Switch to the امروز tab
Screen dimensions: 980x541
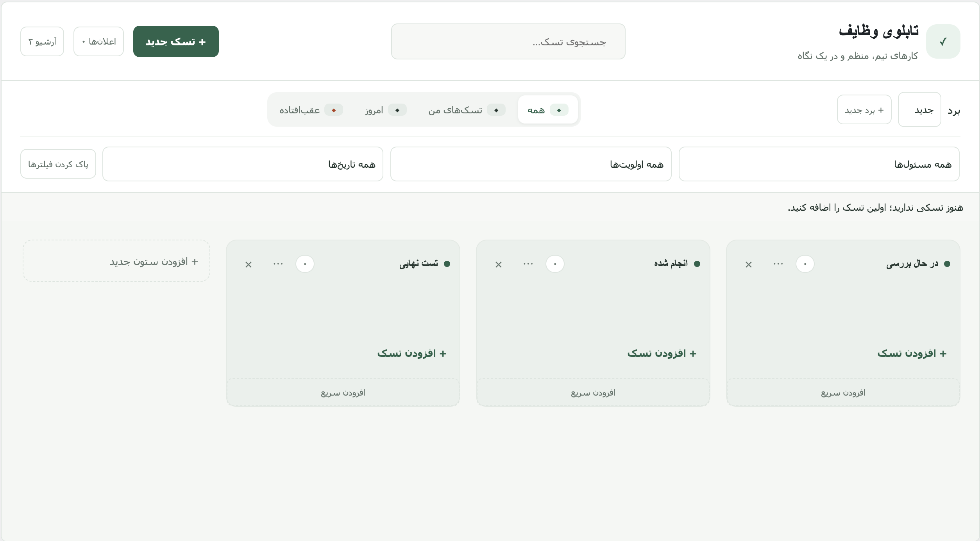click(x=386, y=110)
